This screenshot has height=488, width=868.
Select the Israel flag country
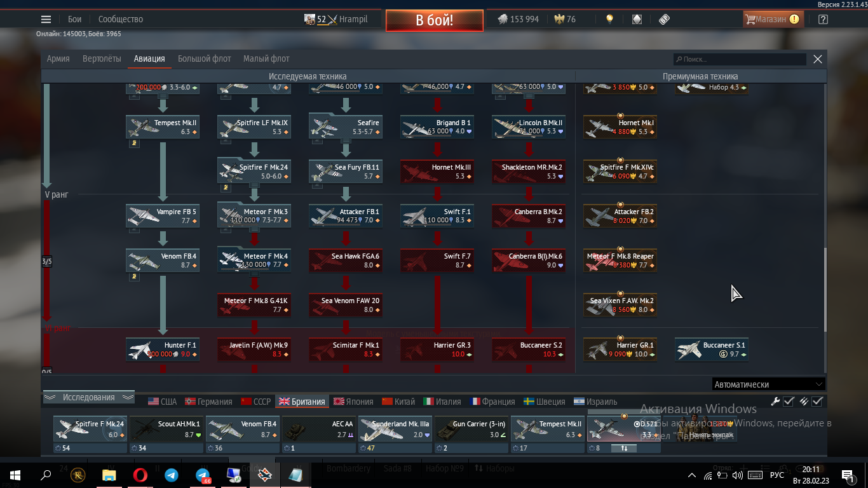(x=595, y=402)
